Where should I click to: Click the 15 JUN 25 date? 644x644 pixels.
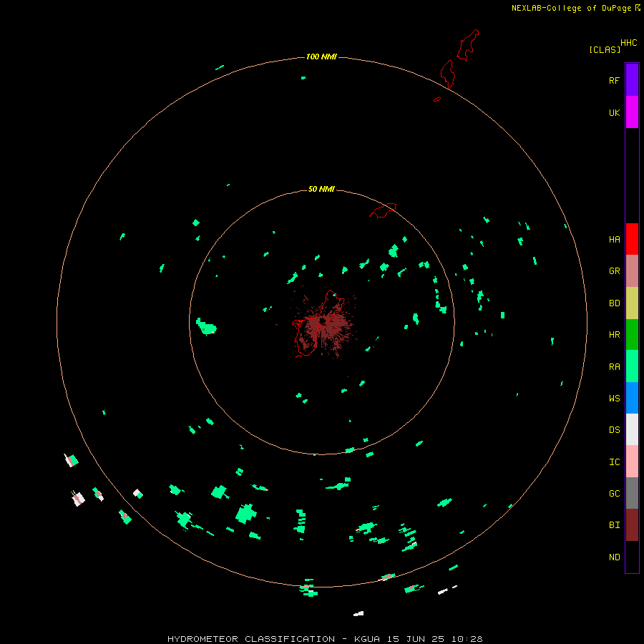(x=416, y=639)
